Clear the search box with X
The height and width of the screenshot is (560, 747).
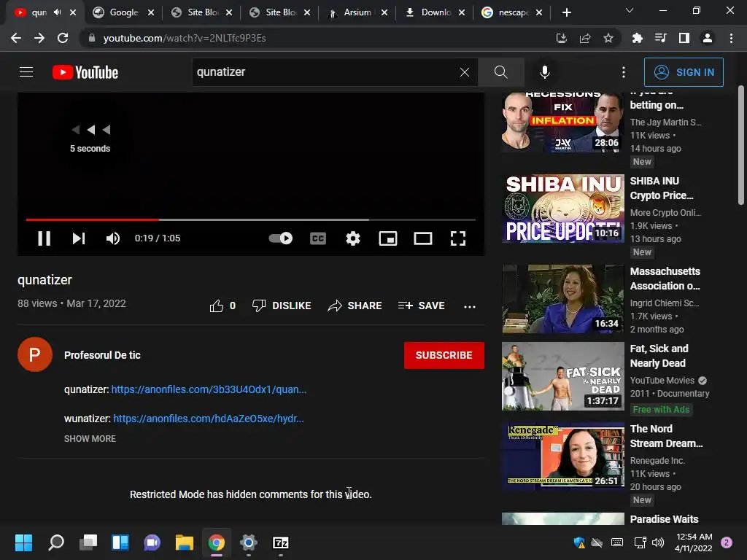click(465, 72)
